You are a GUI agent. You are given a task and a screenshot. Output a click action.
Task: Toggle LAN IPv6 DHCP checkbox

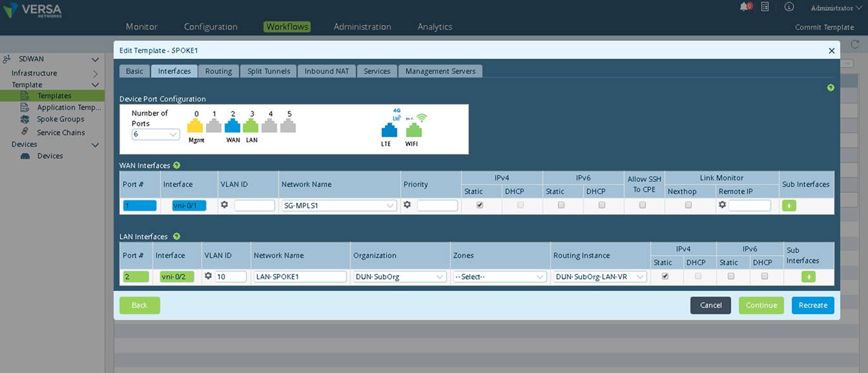[x=765, y=276]
